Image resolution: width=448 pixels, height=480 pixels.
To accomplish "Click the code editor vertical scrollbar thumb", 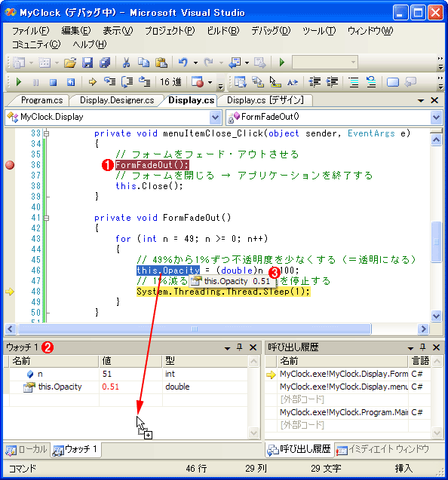I will click(436, 242).
